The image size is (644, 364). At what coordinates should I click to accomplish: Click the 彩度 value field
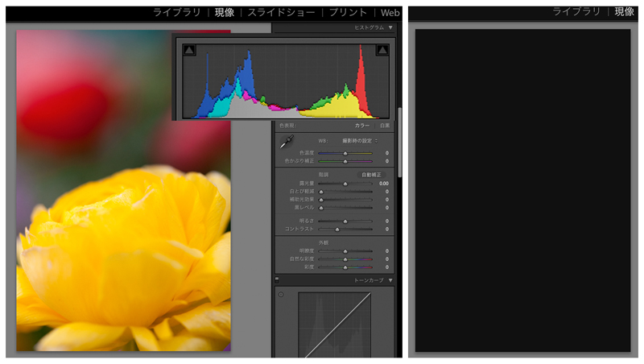[386, 267]
